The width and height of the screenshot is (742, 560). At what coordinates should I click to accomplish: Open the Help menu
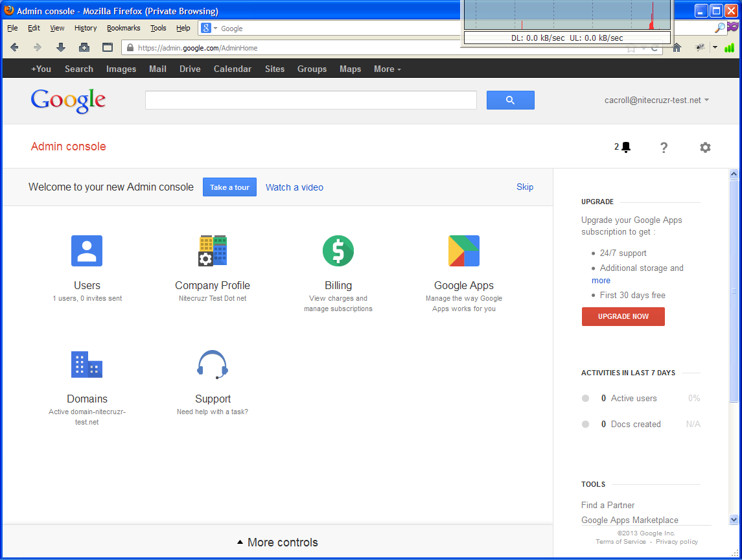[x=183, y=28]
